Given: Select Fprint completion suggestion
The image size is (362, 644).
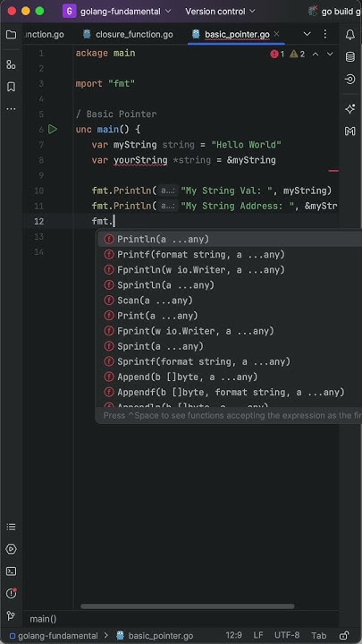Looking at the screenshot, I should coord(230,331).
